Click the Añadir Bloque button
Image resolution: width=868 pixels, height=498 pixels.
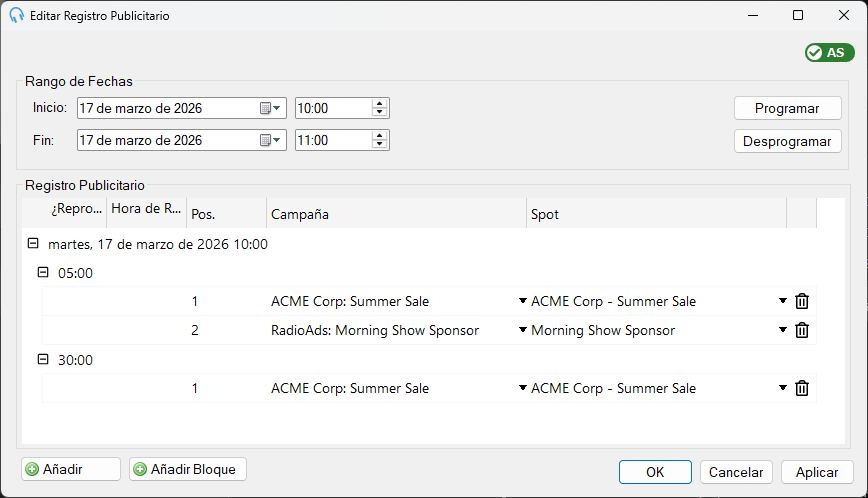click(x=188, y=469)
